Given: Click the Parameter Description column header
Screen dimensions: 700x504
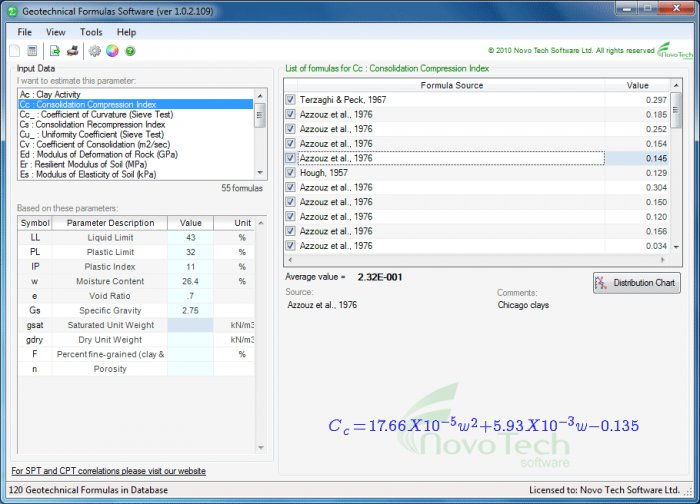Looking at the screenshot, I should pos(110,223).
